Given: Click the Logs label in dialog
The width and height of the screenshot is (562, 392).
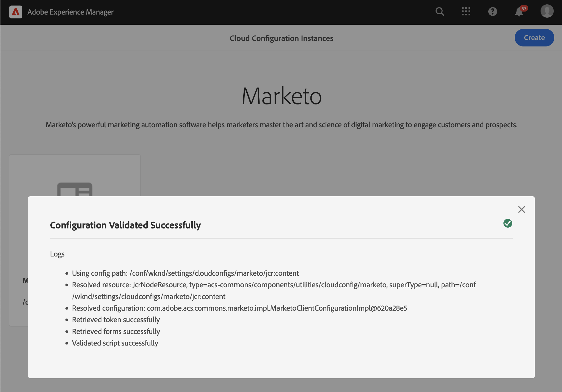Looking at the screenshot, I should 57,254.
